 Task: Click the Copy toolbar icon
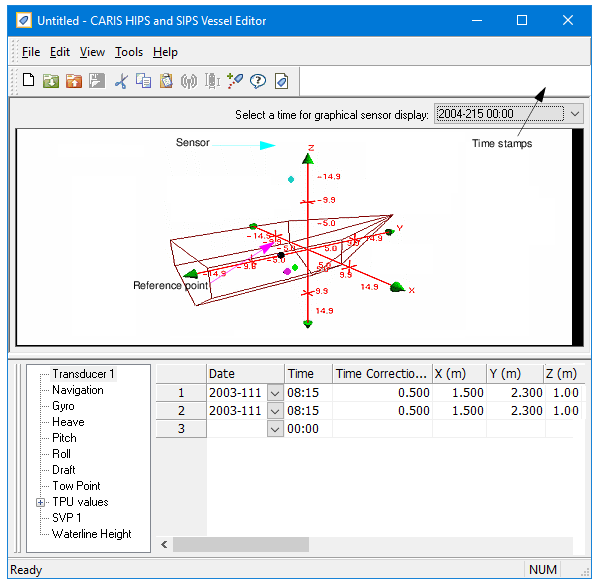coord(144,81)
